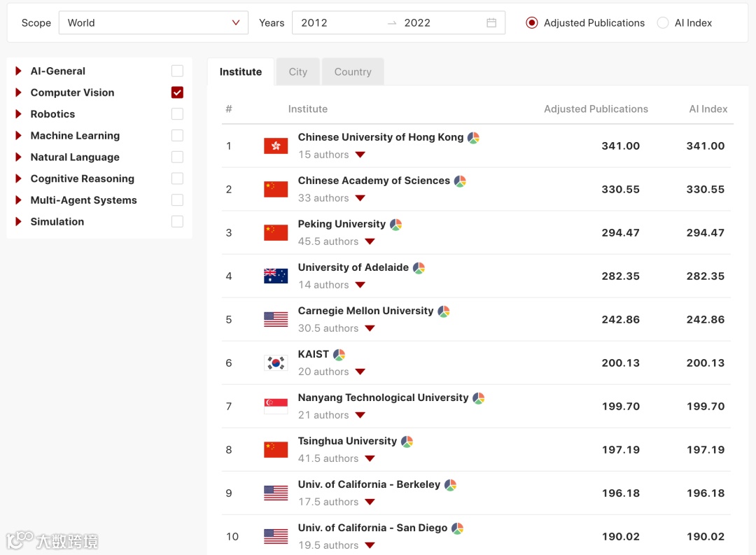
Task: Uncheck the Computer Vision checkbox
Action: tap(177, 92)
